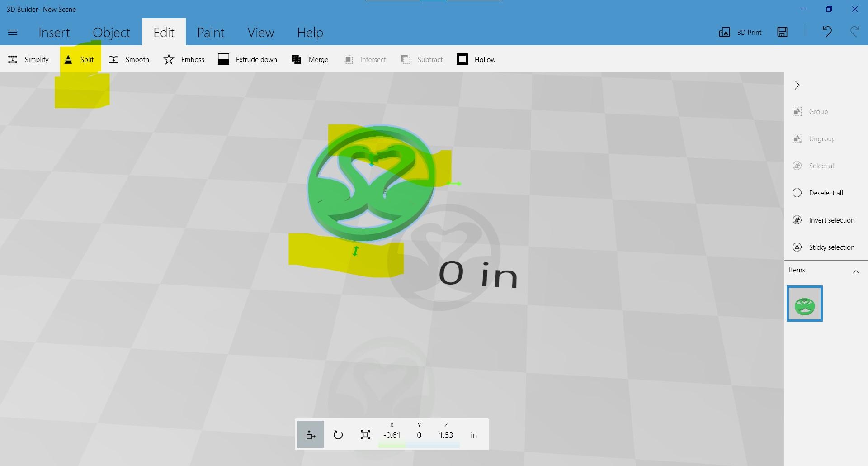Viewport: 868px width, 466px height.
Task: Click the horizontal move arrow right of model
Action: pyautogui.click(x=454, y=184)
